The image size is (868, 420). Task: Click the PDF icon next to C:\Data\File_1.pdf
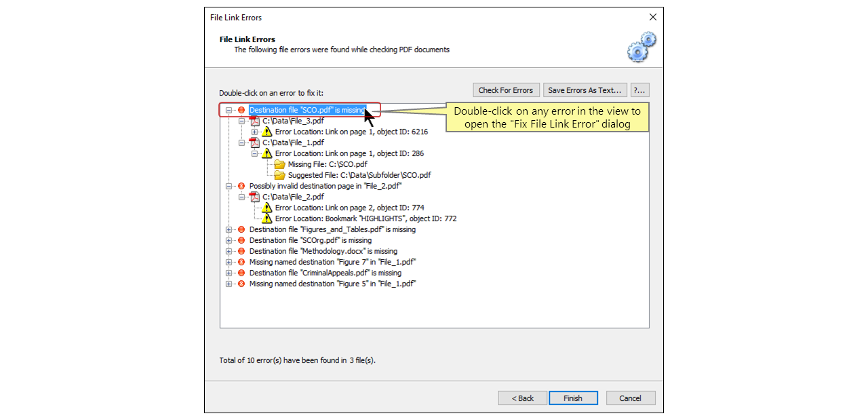coord(255,142)
